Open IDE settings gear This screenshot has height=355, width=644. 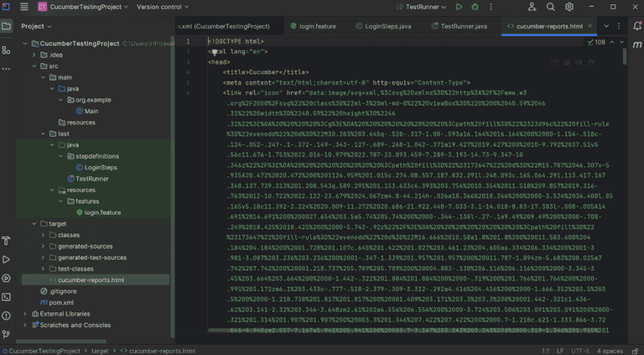click(569, 7)
